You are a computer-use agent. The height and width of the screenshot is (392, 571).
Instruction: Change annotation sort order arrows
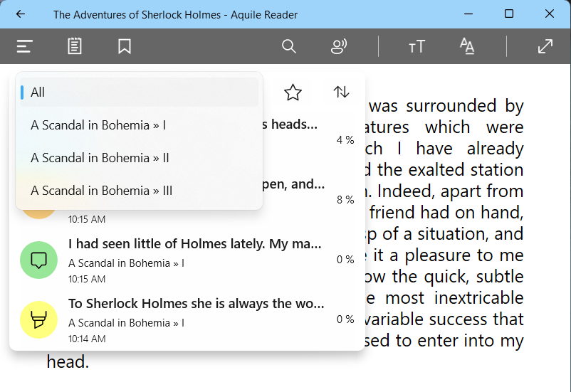click(x=341, y=92)
